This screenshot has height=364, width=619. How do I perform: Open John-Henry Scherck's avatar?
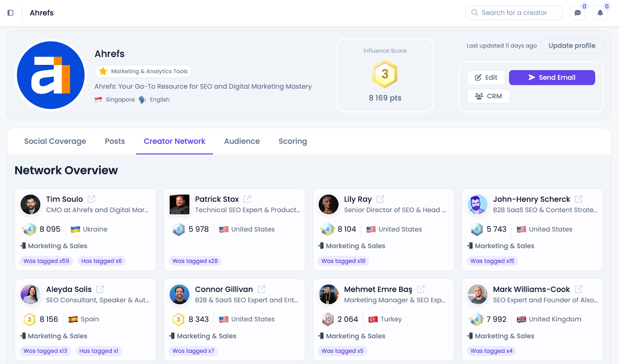pos(477,204)
